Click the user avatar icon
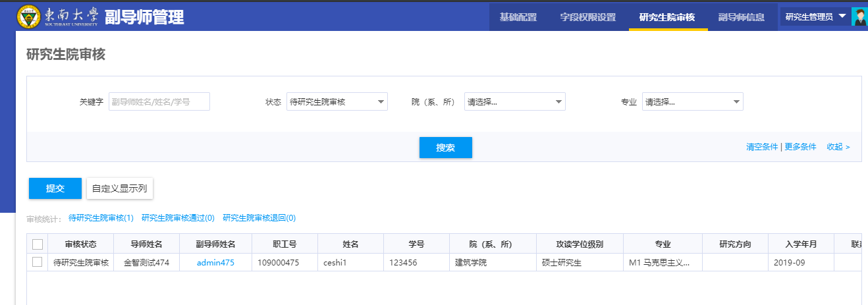The height and width of the screenshot is (305, 868). [x=859, y=17]
